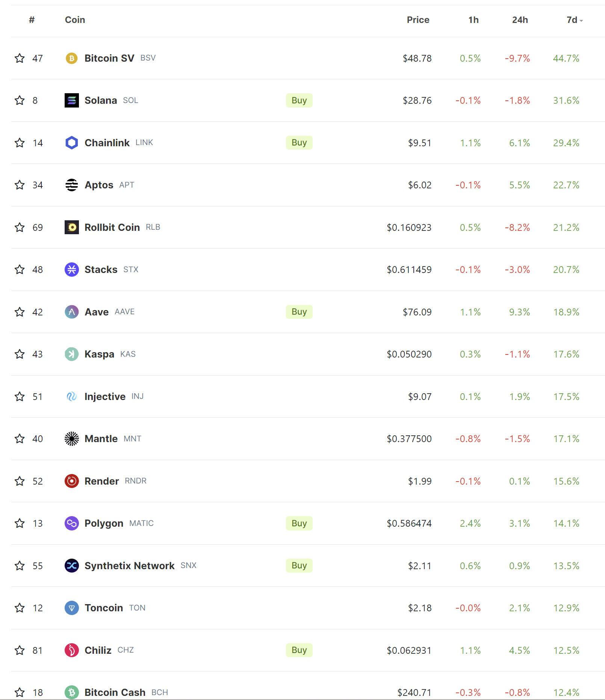Viewport: 605px width, 700px height.
Task: Open the Stacks coin page link
Action: tap(100, 269)
